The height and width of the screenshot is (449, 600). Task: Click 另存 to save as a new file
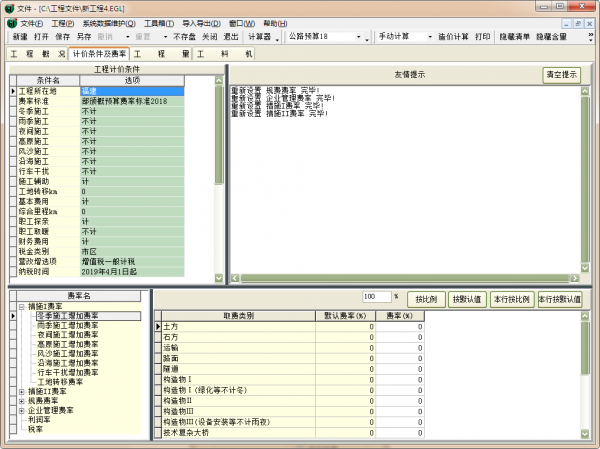(85, 36)
